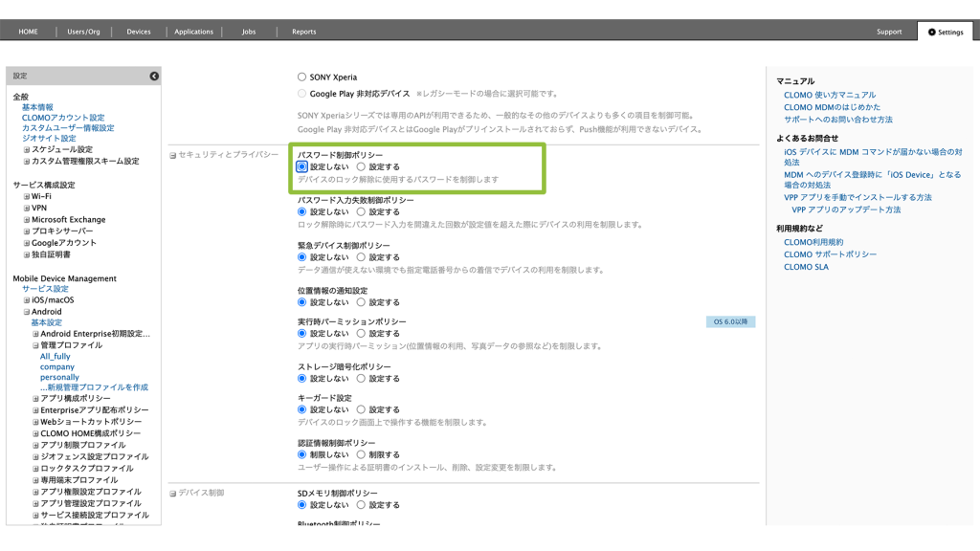Image resolution: width=980 pixels, height=551 pixels.
Task: Select 設定する for パスワード制御ポリシー
Action: click(361, 167)
